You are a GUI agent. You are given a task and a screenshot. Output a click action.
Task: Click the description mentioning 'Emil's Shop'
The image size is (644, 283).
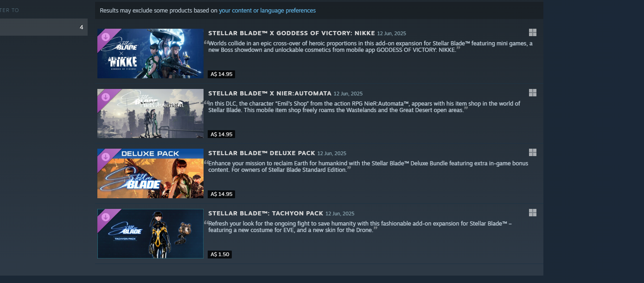pyautogui.click(x=363, y=107)
